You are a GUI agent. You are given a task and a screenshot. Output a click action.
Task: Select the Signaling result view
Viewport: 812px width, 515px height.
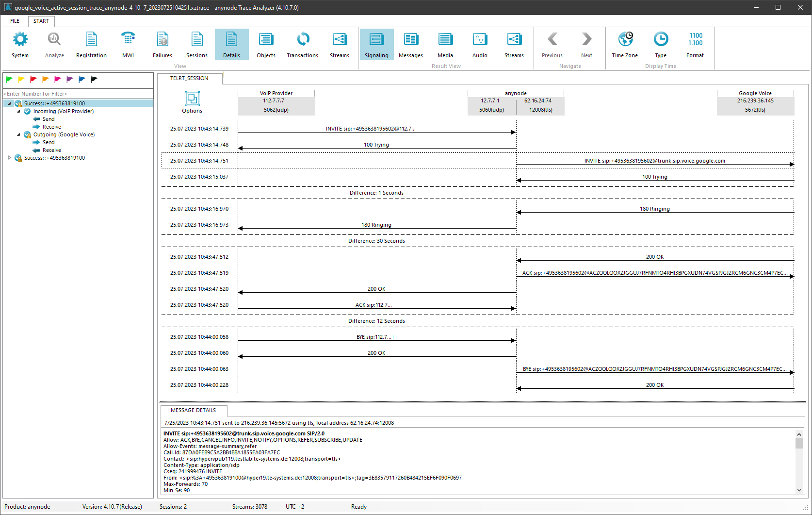[x=376, y=45]
